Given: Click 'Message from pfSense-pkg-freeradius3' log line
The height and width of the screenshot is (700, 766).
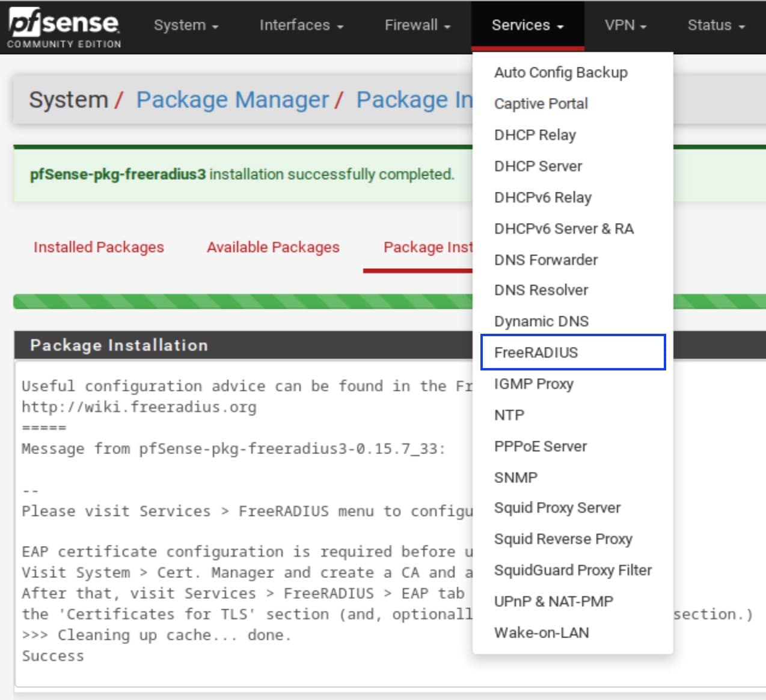Looking at the screenshot, I should 233,449.
